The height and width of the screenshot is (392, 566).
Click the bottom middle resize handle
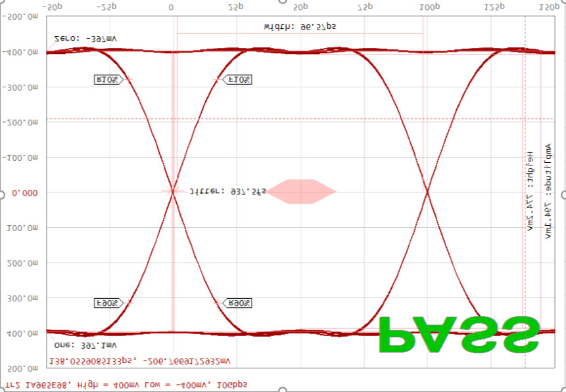(283, 389)
